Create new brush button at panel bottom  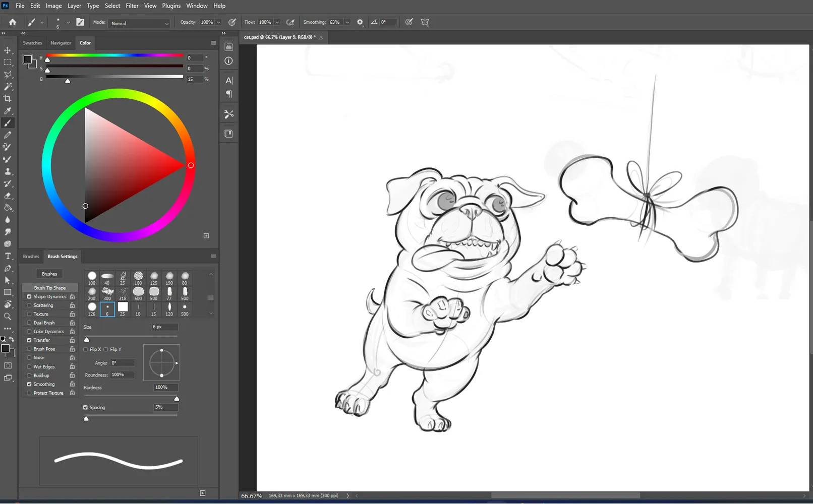coord(203,493)
